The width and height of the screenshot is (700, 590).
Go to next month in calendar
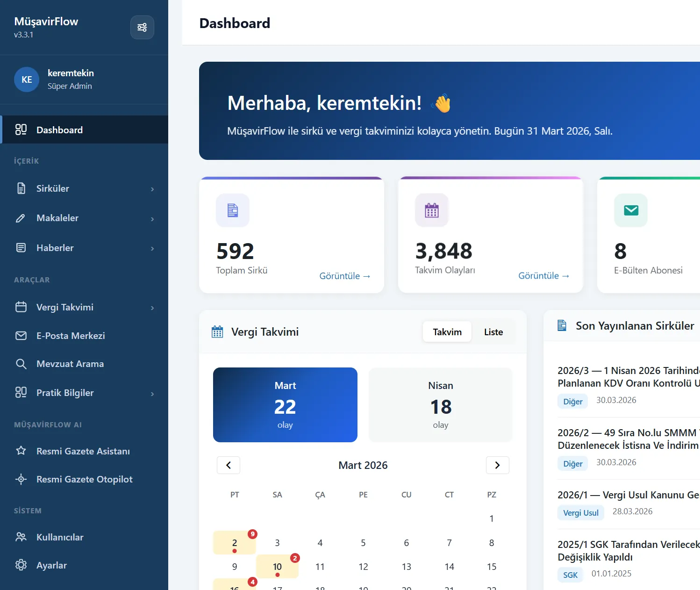[x=498, y=465]
